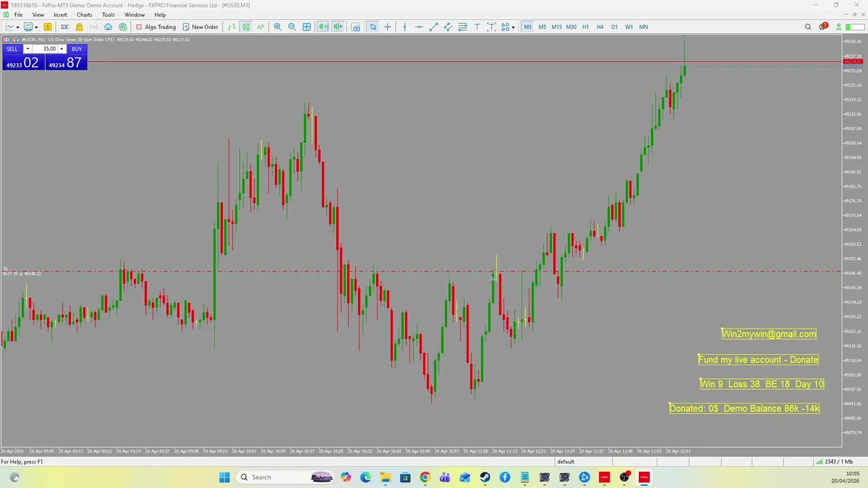Open the Market shopping bag icon
This screenshot has width=868, height=488.
click(x=79, y=27)
